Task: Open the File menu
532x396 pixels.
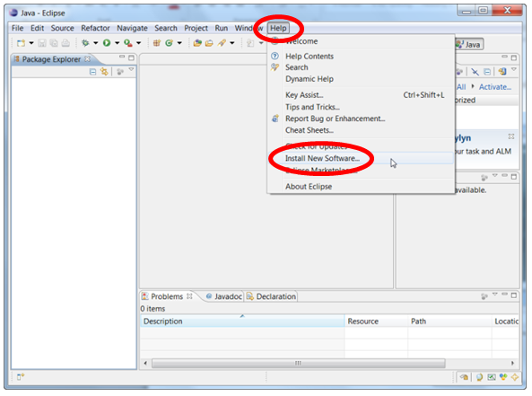Action: pyautogui.click(x=18, y=28)
